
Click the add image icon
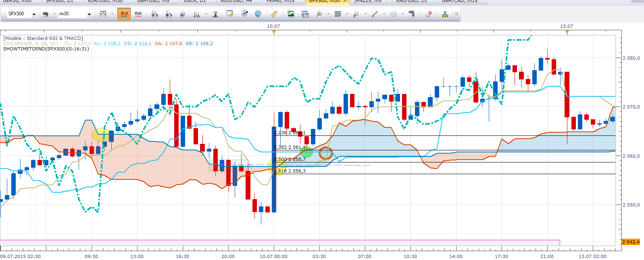[291, 14]
